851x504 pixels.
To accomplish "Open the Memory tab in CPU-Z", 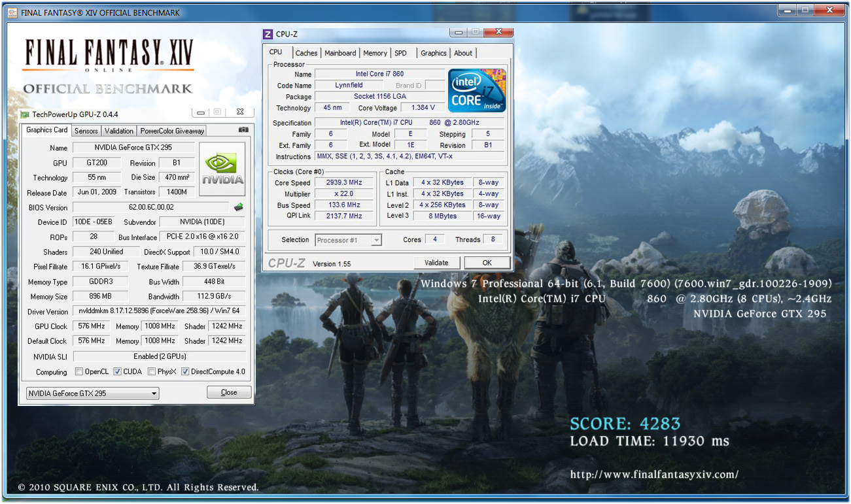I will click(375, 53).
